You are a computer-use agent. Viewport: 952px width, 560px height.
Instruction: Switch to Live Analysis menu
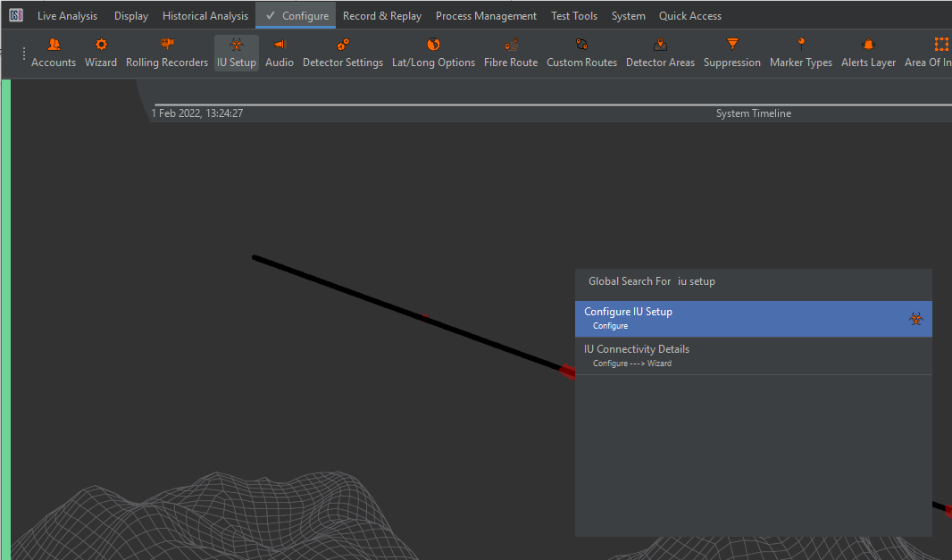pos(67,16)
